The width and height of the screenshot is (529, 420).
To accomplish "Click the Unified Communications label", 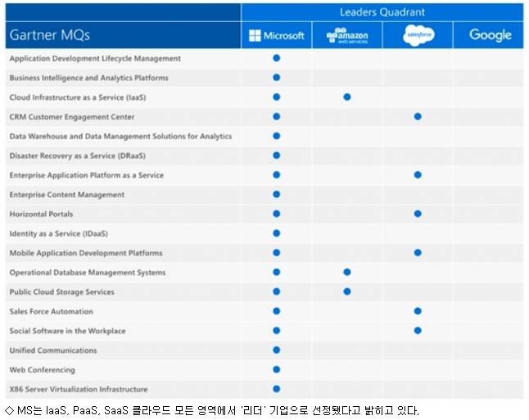I will (53, 350).
